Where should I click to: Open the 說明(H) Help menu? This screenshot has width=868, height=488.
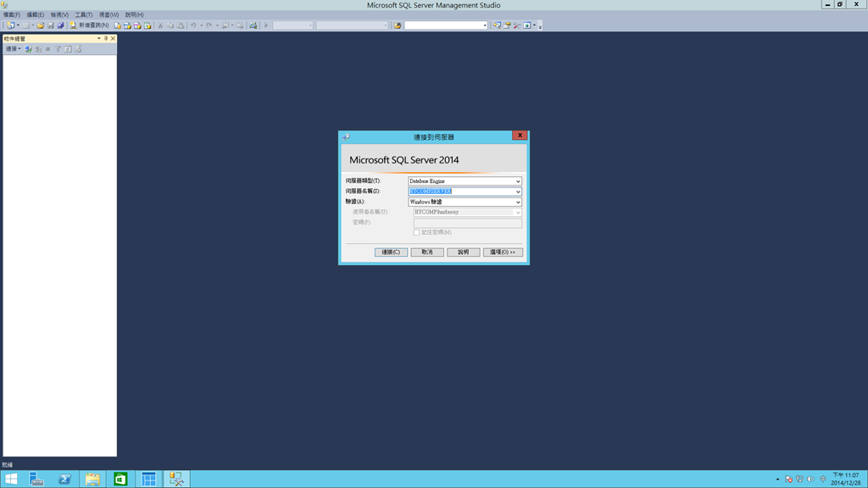click(134, 15)
